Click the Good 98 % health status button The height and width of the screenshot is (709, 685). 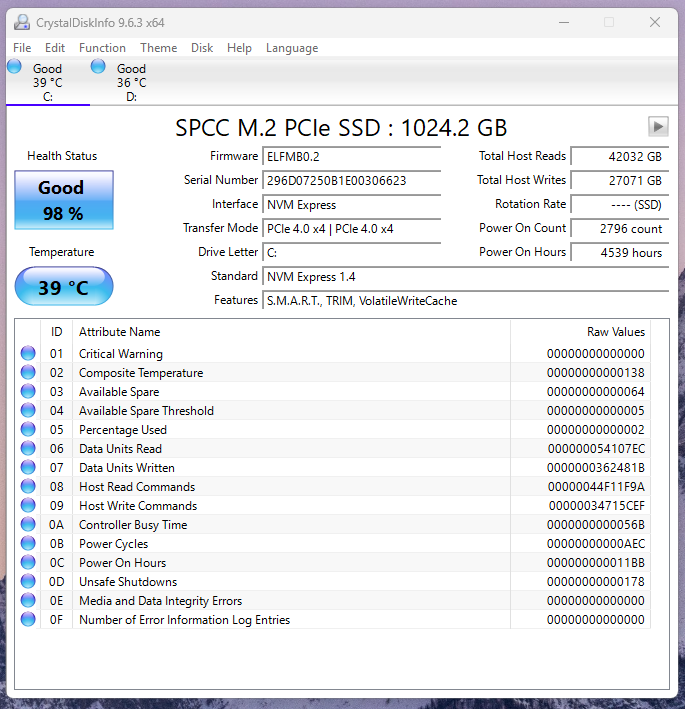(64, 200)
